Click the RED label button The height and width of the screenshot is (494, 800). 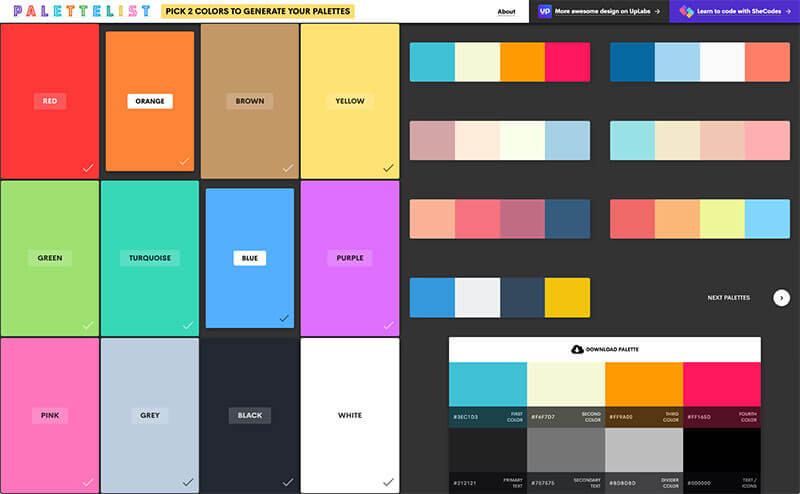pyautogui.click(x=49, y=101)
